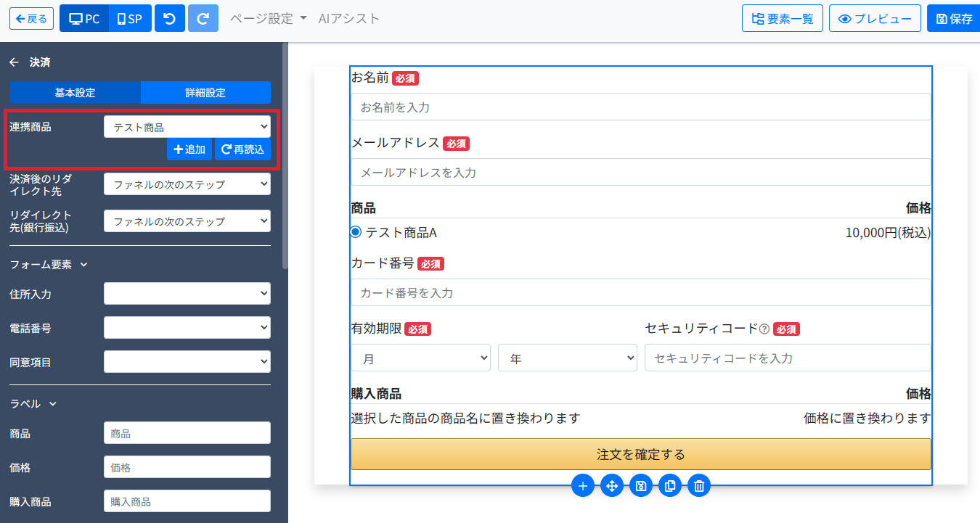Open the 住所入力 dropdown
The height and width of the screenshot is (523, 980).
pos(187,294)
